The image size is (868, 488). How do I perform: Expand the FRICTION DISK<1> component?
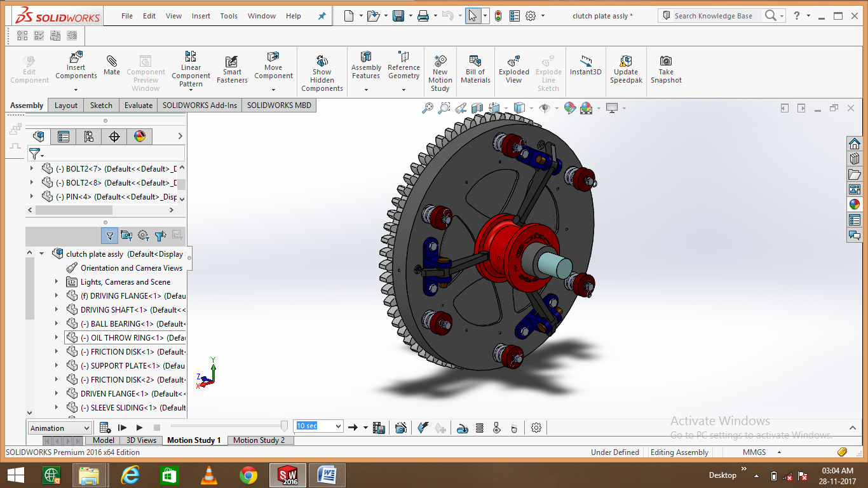[57, 351]
